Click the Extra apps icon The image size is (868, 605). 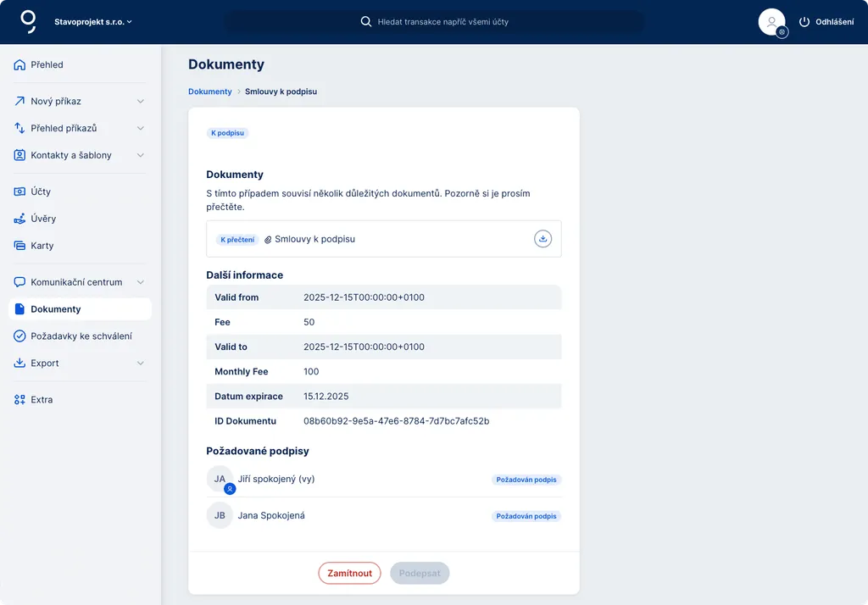tap(20, 400)
